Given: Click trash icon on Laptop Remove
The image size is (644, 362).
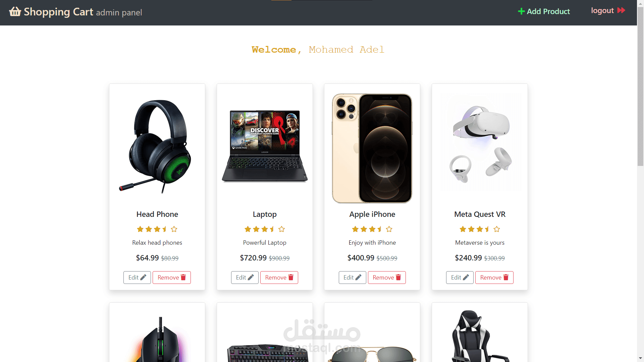Looking at the screenshot, I should (x=291, y=278).
